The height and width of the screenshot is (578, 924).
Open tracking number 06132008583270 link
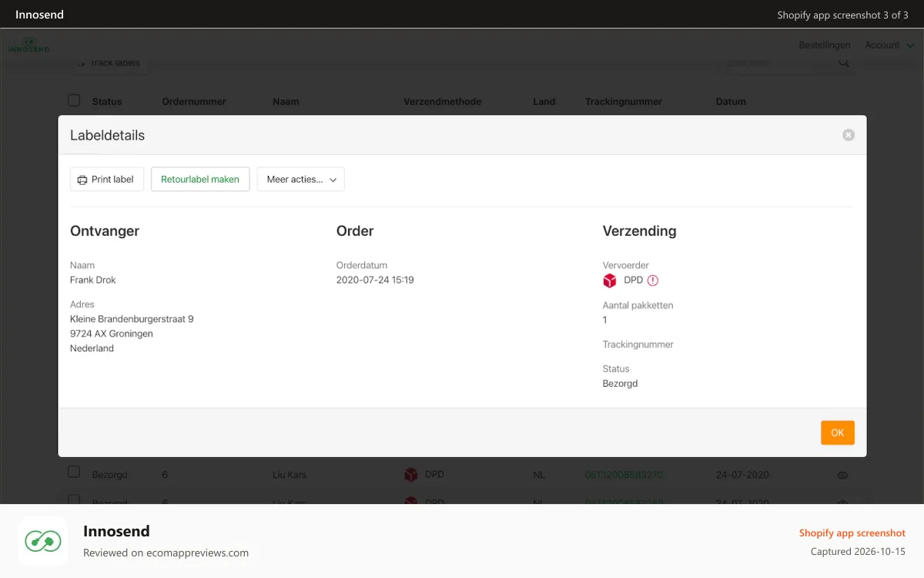pyautogui.click(x=624, y=475)
